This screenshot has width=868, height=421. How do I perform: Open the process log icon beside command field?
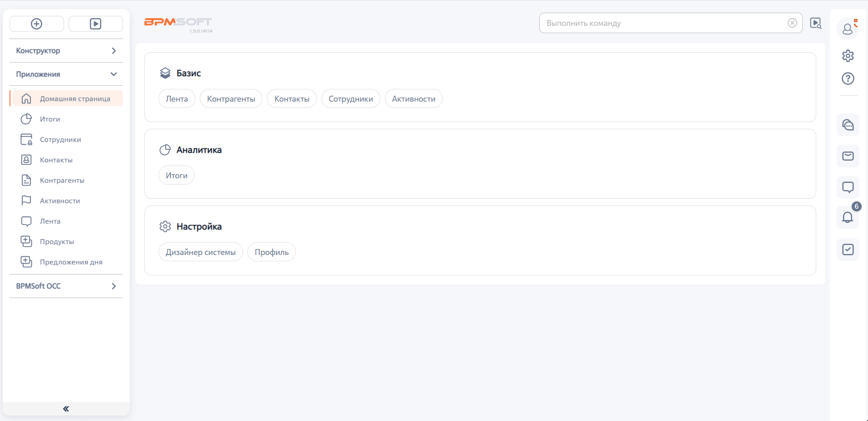(x=816, y=24)
